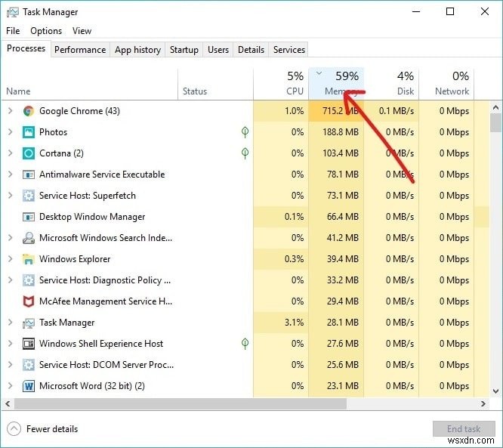Click the Service Host: DCOM Server icon
Image resolution: width=503 pixels, height=448 pixels.
[29, 365]
